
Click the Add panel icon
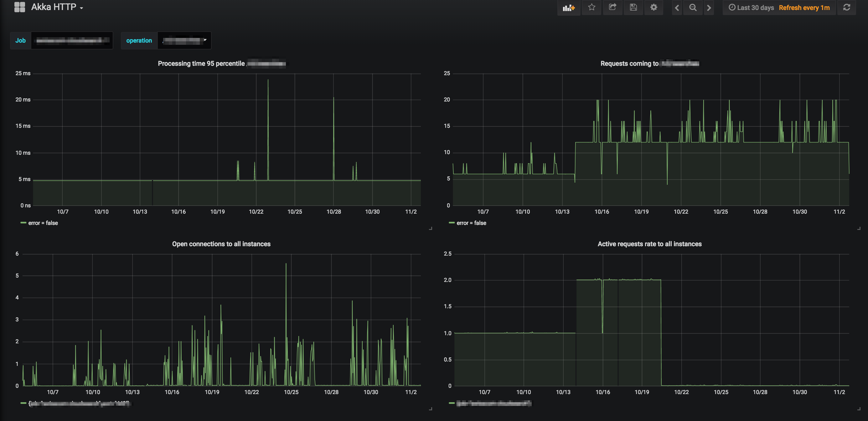[568, 8]
